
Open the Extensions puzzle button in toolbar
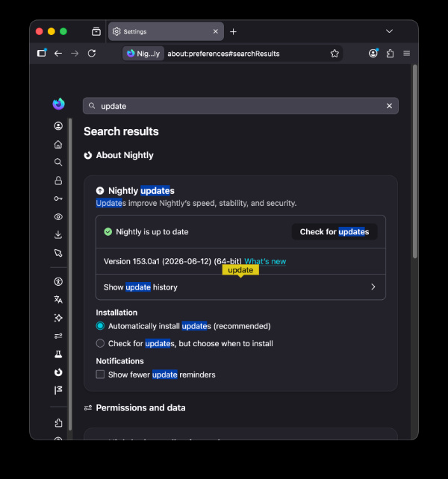tap(390, 54)
